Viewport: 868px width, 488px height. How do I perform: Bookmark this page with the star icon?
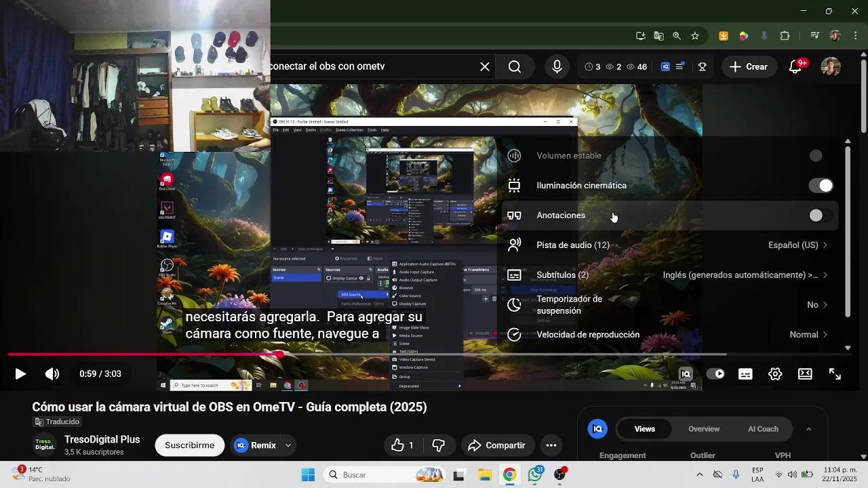pyautogui.click(x=695, y=36)
